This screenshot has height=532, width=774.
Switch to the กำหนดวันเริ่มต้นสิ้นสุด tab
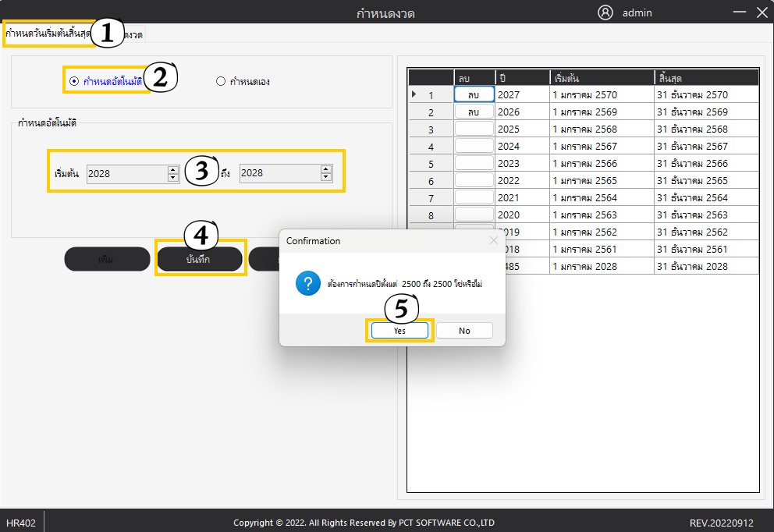[48, 34]
